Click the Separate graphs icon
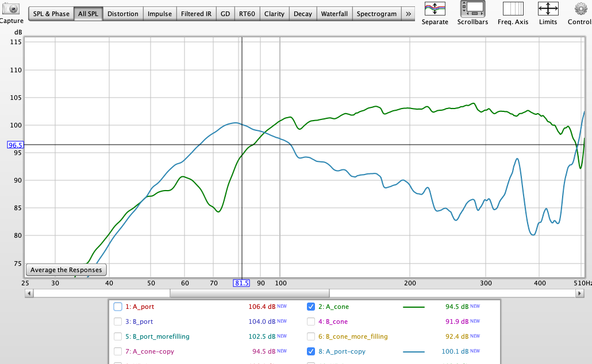592x364 pixels. 435,9
